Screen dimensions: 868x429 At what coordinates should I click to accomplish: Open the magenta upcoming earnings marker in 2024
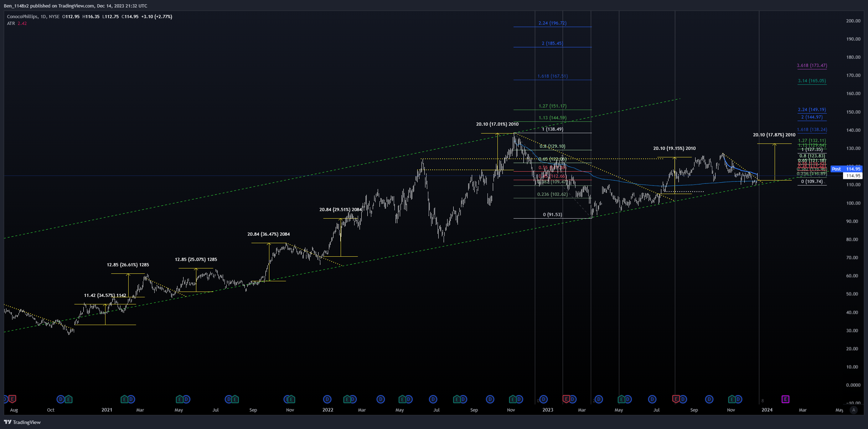(x=786, y=399)
